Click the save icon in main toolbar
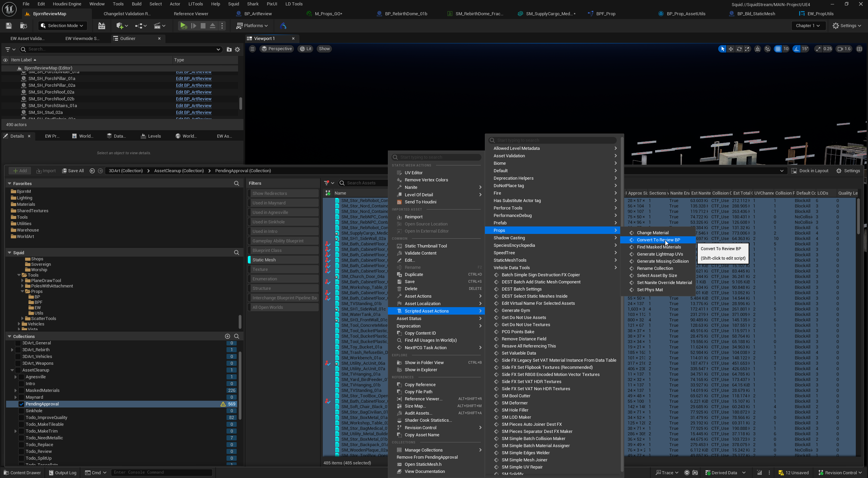The image size is (868, 478). tap(9, 26)
